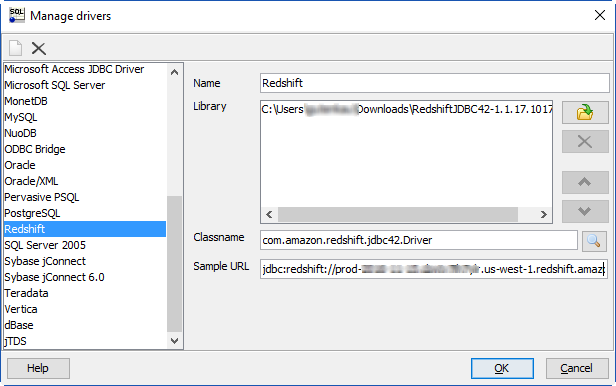616x386 pixels.
Task: Select dBase in driver list
Action: [85, 325]
